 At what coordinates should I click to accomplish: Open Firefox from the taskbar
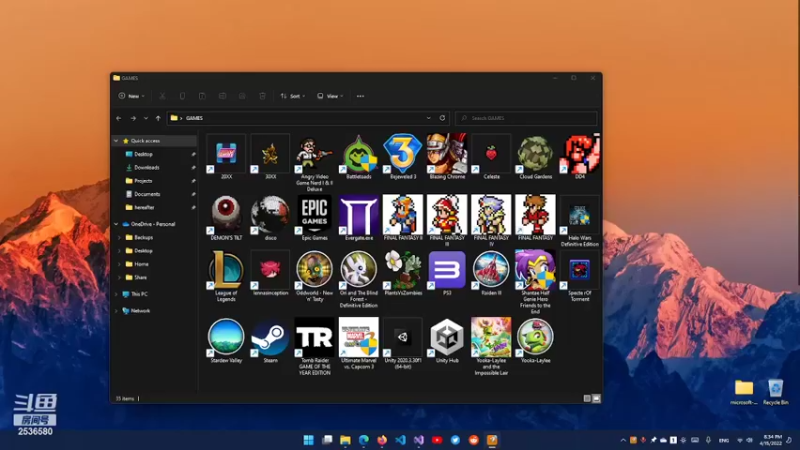(x=382, y=440)
